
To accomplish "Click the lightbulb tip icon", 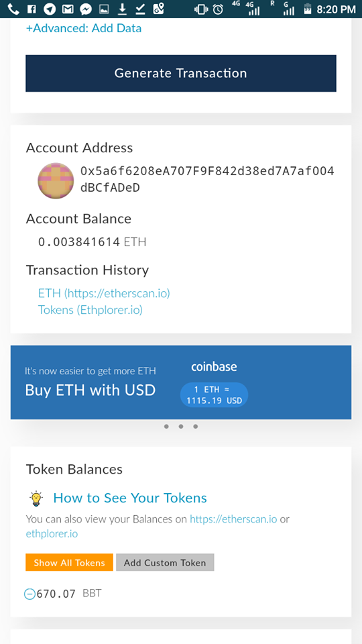I will [x=36, y=498].
